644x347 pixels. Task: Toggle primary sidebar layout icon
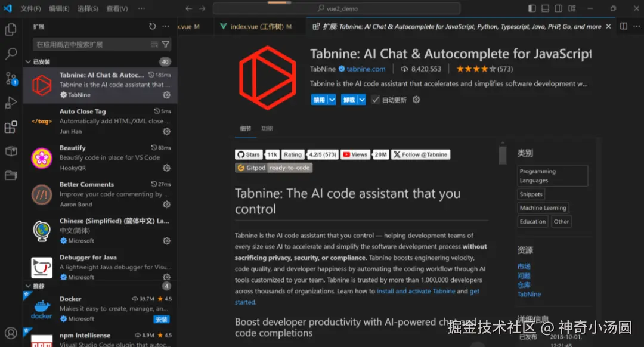(532, 8)
